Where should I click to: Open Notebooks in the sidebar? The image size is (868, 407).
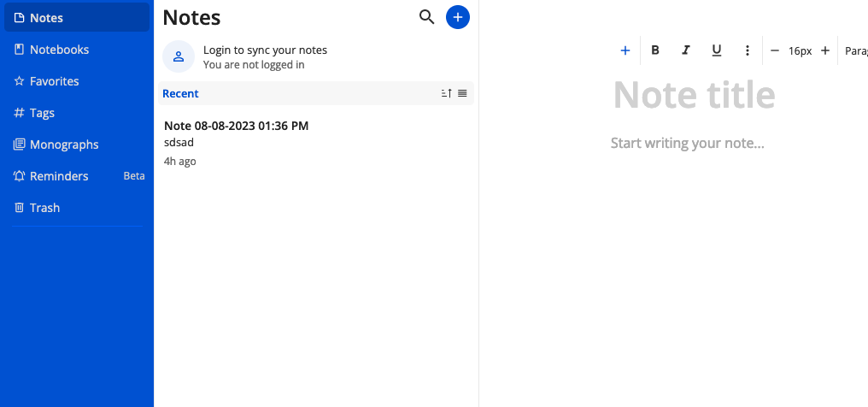(59, 50)
